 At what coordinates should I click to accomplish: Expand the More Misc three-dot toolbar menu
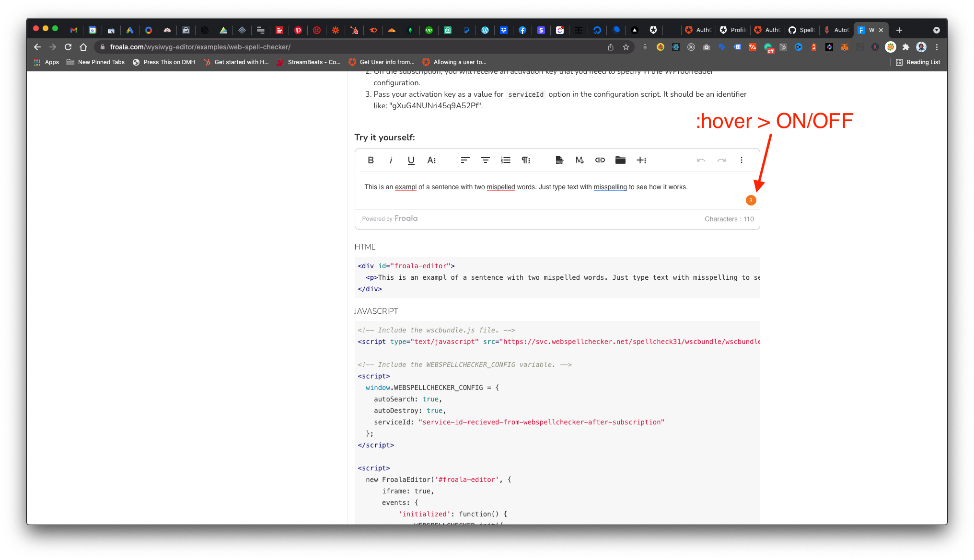tap(742, 160)
